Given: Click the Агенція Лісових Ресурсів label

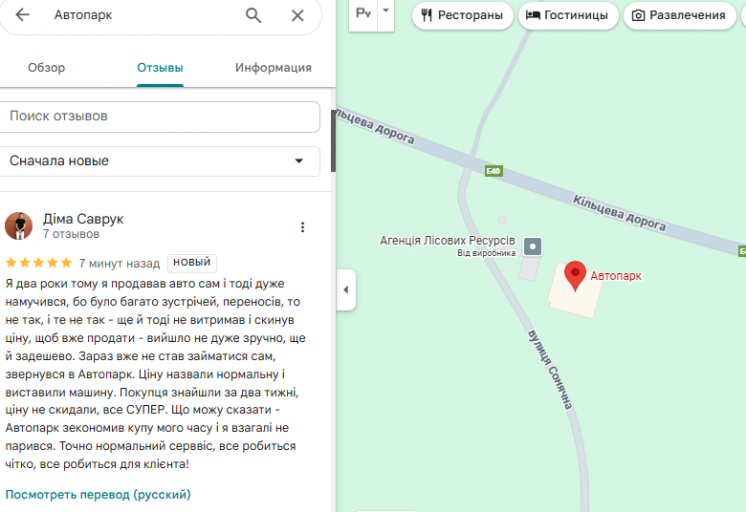Looking at the screenshot, I should 447,240.
